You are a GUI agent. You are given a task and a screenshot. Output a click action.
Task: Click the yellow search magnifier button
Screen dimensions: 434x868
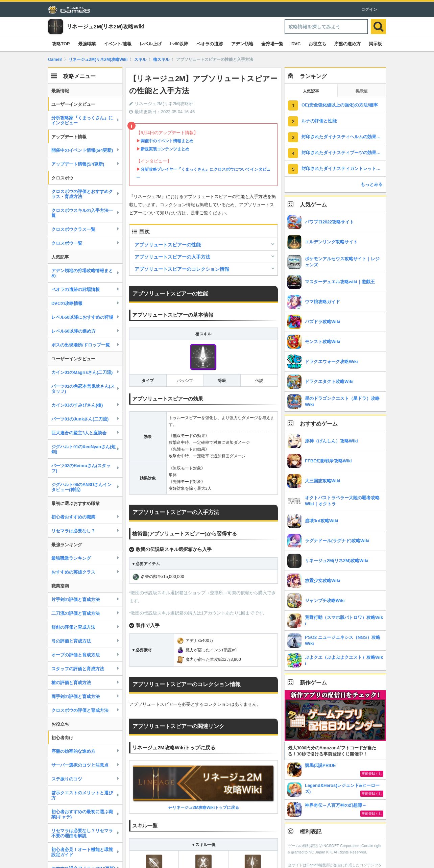(378, 26)
